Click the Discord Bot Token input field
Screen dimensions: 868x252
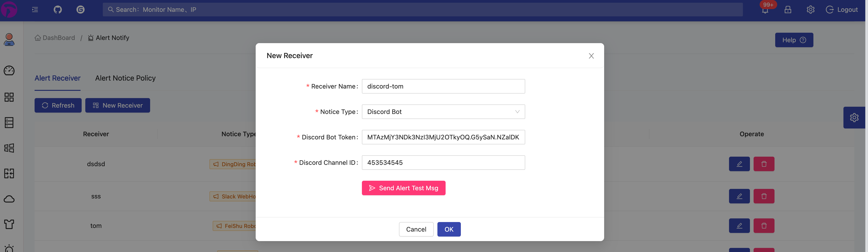(x=443, y=136)
